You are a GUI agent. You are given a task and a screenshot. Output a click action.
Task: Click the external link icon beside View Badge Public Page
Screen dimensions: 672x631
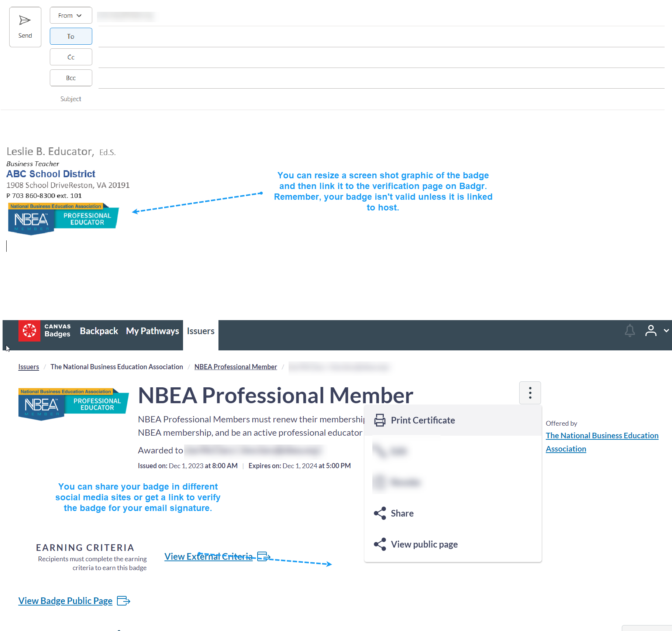point(123,601)
